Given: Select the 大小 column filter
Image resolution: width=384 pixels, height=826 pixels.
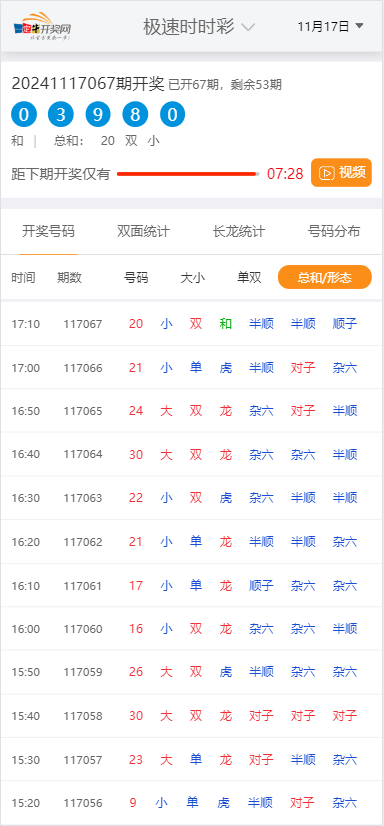Looking at the screenshot, I should pos(193,278).
